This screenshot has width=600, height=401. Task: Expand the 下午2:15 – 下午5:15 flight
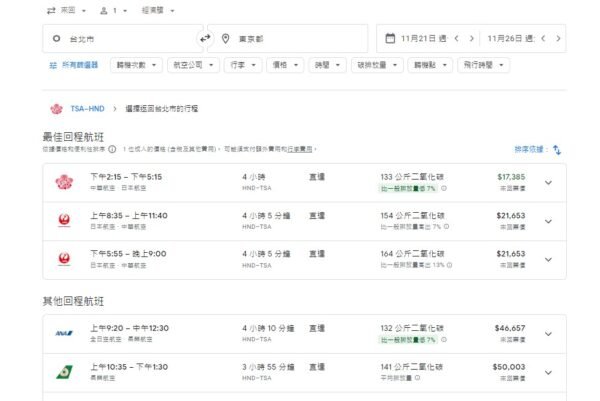coord(548,183)
